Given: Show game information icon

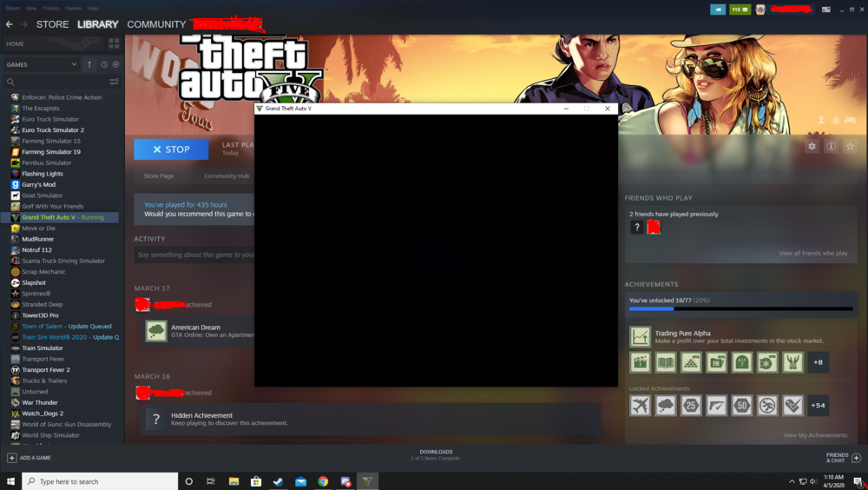Looking at the screenshot, I should pyautogui.click(x=831, y=146).
